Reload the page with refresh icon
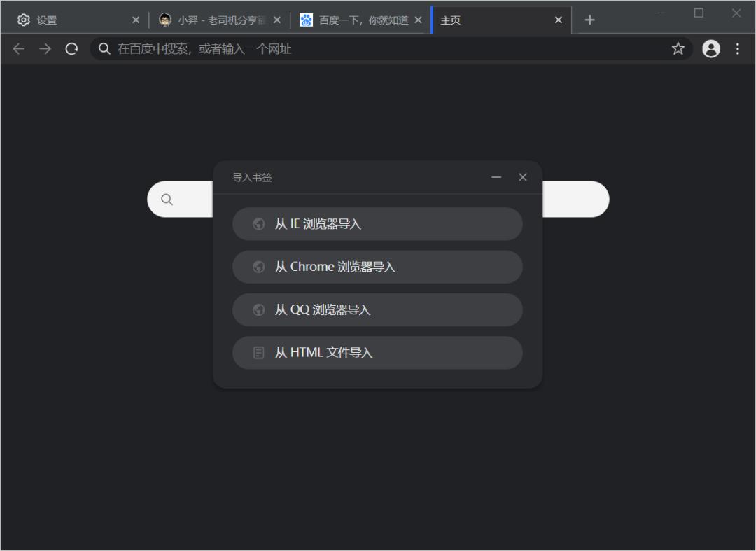 click(x=71, y=48)
